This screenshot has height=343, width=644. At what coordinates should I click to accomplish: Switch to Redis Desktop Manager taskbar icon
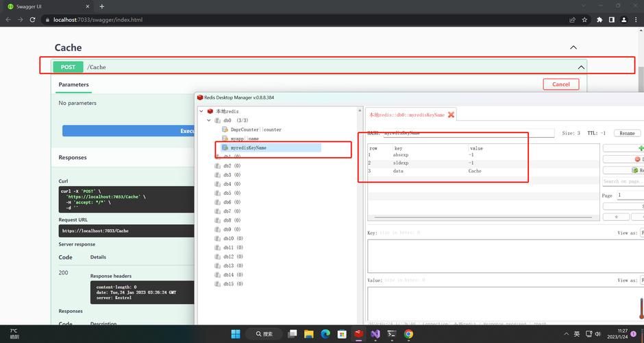tap(359, 334)
